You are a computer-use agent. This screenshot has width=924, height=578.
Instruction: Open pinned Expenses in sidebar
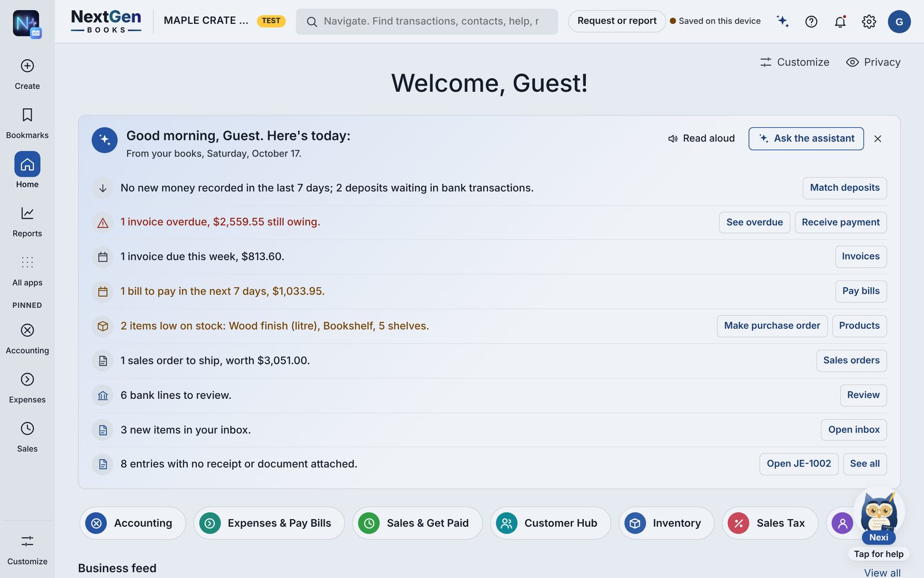tap(27, 388)
